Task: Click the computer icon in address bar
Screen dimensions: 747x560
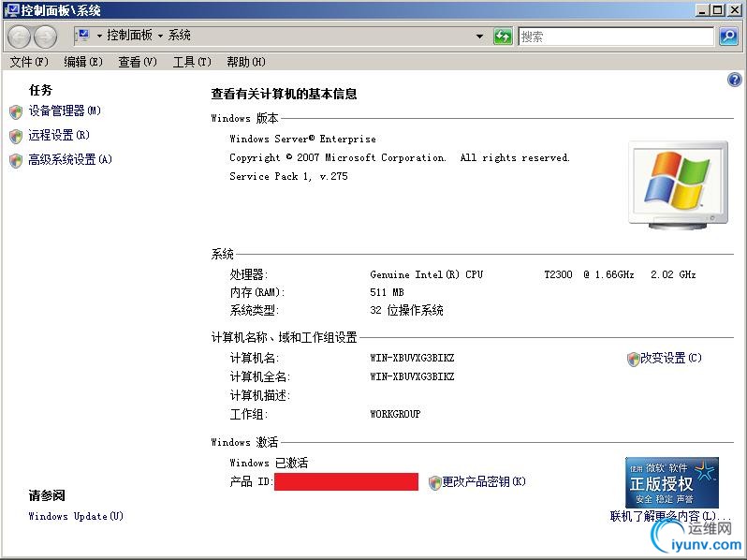Action: click(x=83, y=36)
